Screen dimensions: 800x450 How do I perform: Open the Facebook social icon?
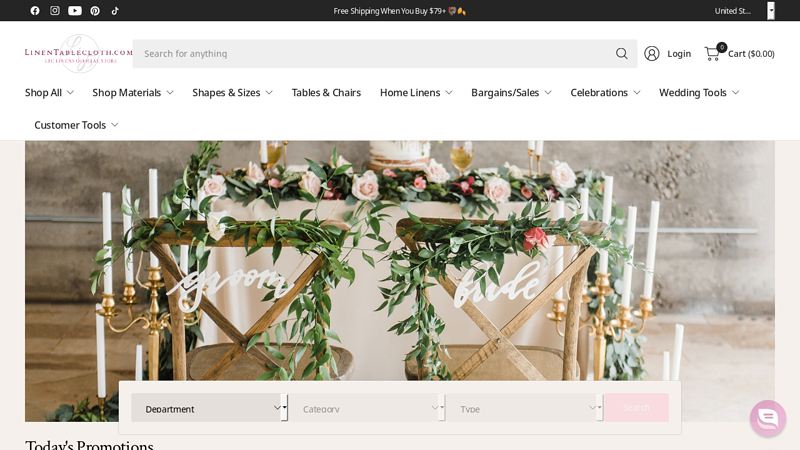click(x=35, y=11)
